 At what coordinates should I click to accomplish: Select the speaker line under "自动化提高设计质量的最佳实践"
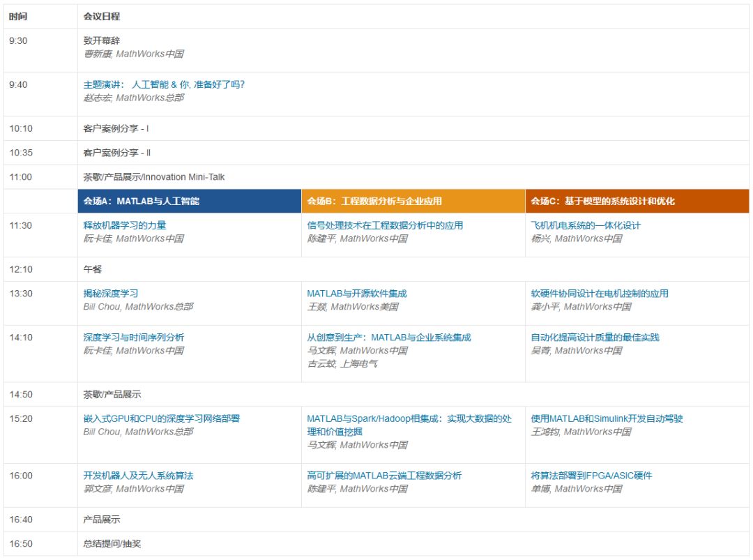[577, 350]
